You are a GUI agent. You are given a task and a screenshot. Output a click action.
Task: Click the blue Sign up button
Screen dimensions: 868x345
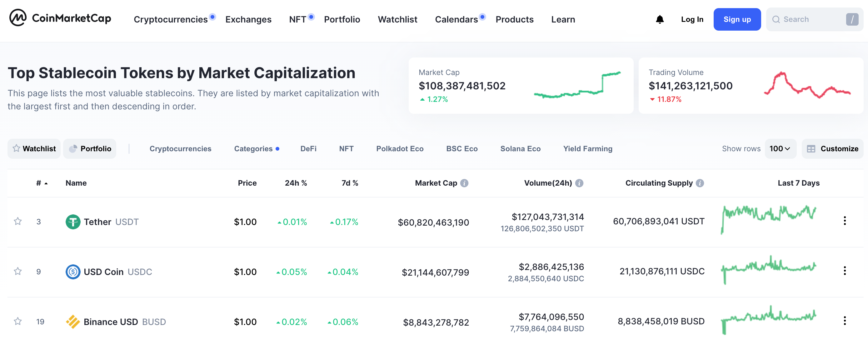737,19
